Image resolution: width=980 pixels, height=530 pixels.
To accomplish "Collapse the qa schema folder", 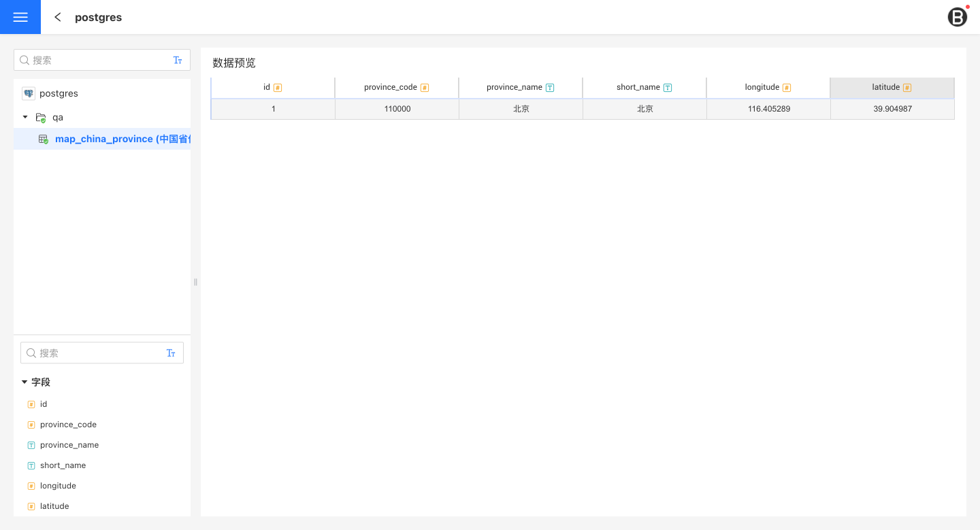I will tap(25, 117).
